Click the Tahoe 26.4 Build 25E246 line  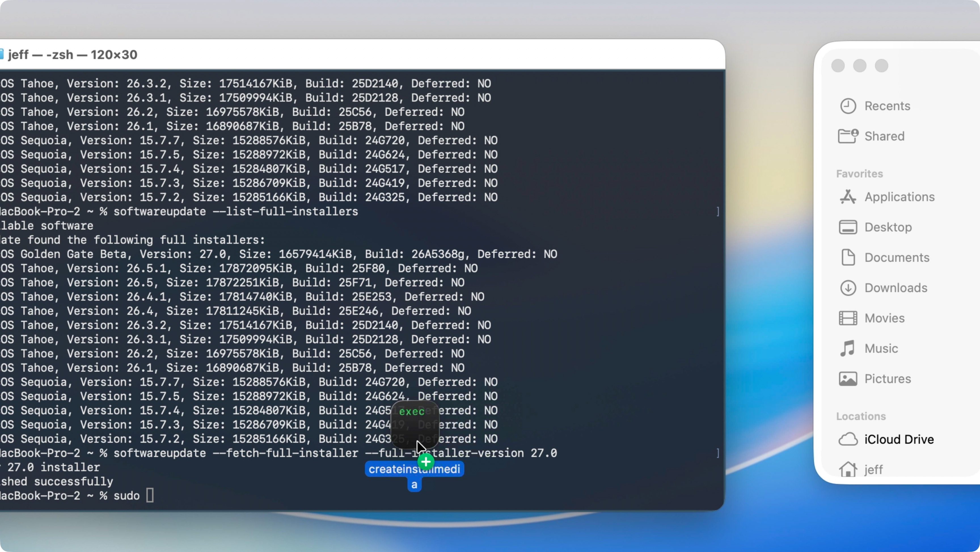point(235,311)
